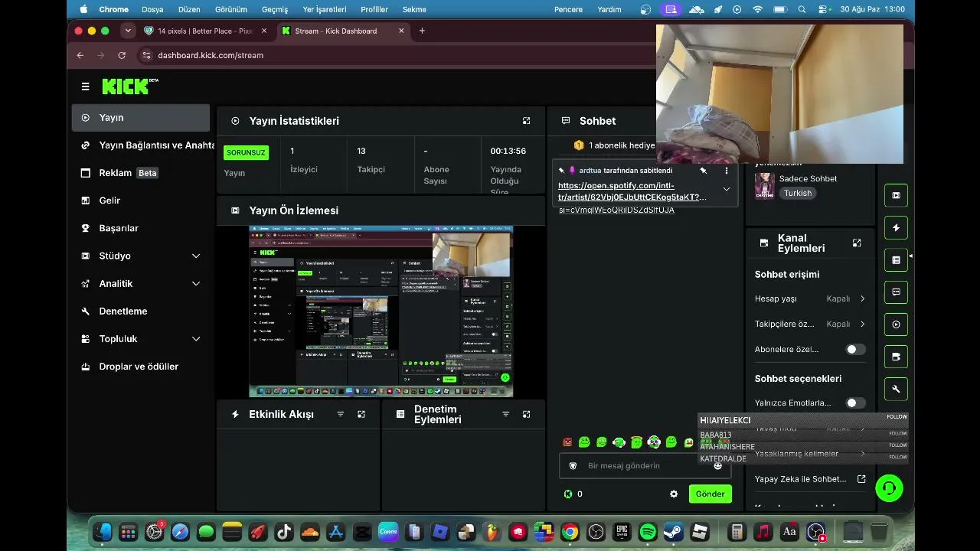Click the Kick logo
980x551 pixels.
click(130, 86)
